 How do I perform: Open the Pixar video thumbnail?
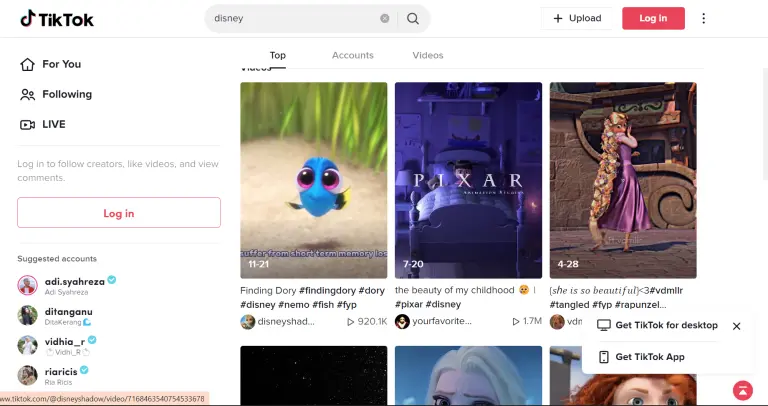(x=468, y=180)
